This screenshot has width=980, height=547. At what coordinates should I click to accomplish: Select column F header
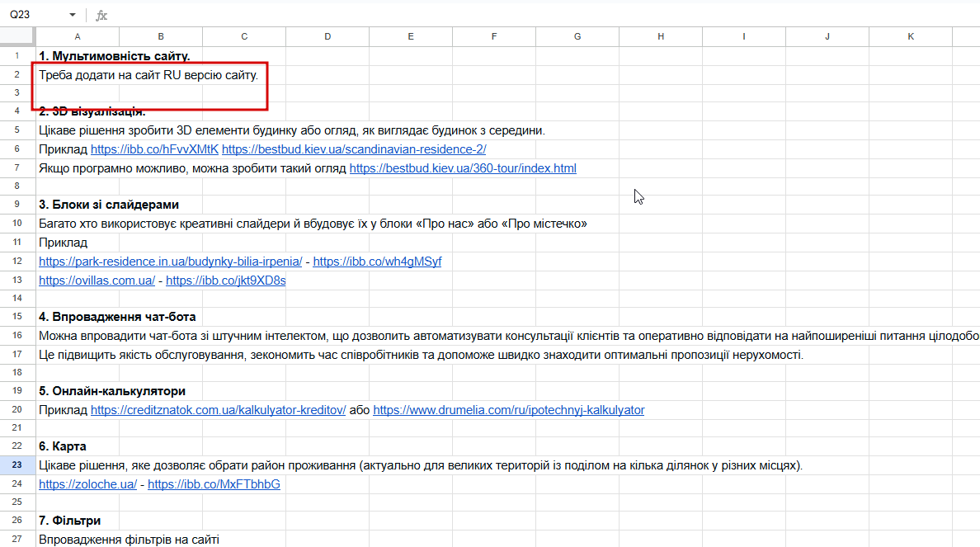click(494, 36)
